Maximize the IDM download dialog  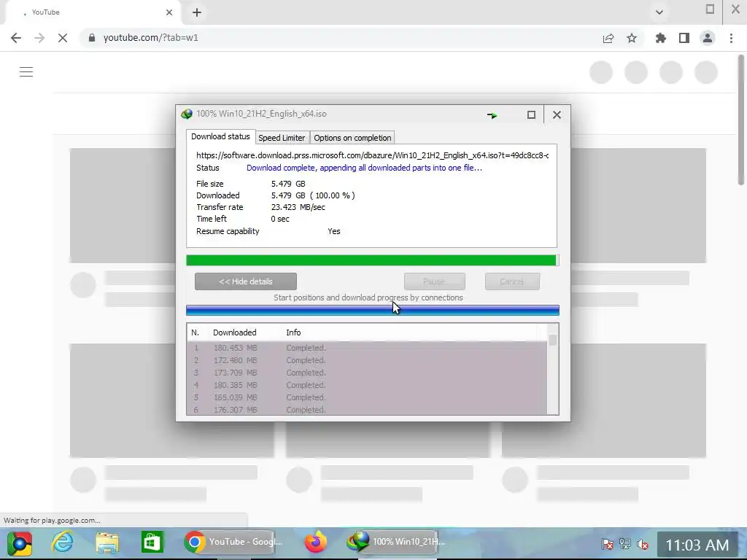point(531,114)
